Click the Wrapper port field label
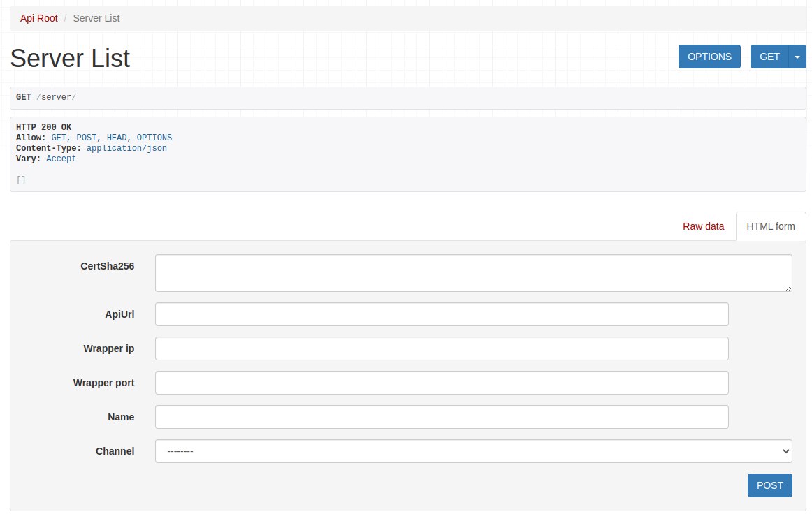This screenshot has width=812, height=521. (103, 383)
